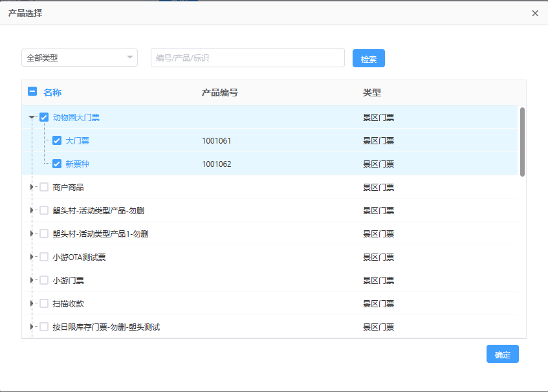Click the 产品编号 column header
This screenshot has width=548, height=392.
pyautogui.click(x=220, y=93)
